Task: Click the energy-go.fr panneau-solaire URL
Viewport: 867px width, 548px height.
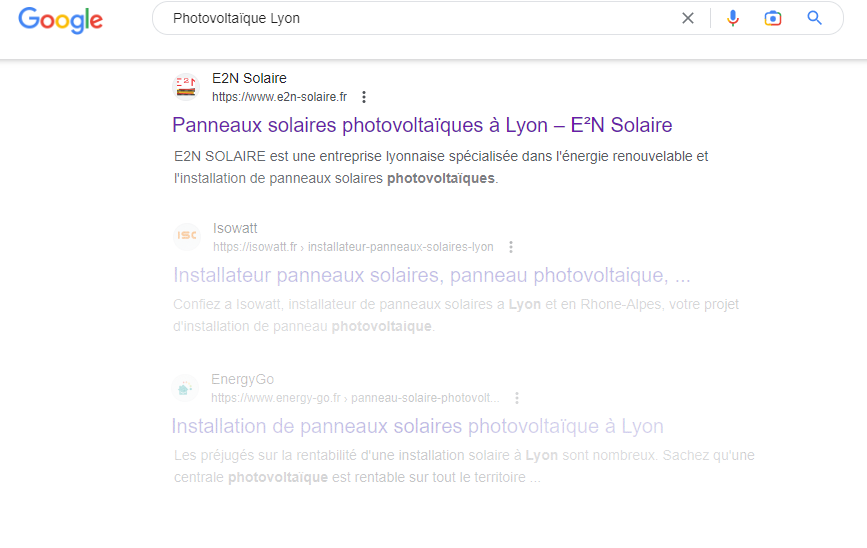Action: (x=355, y=398)
